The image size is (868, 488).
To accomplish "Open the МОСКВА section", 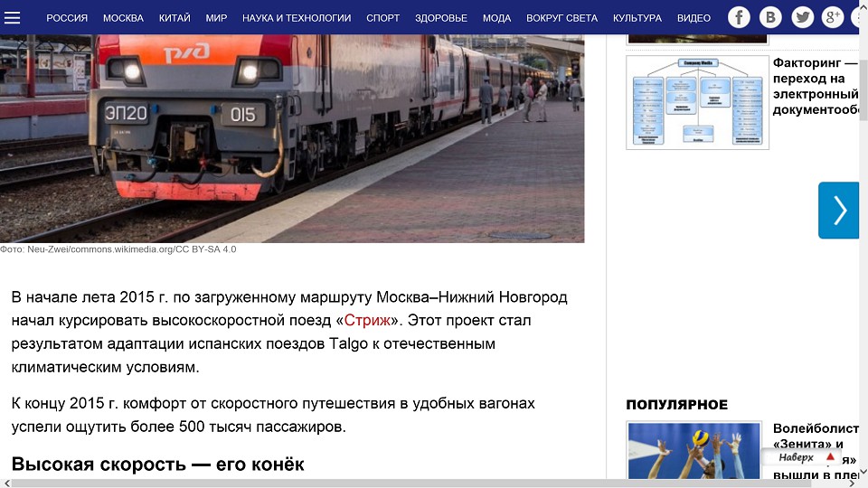I will coord(124,18).
